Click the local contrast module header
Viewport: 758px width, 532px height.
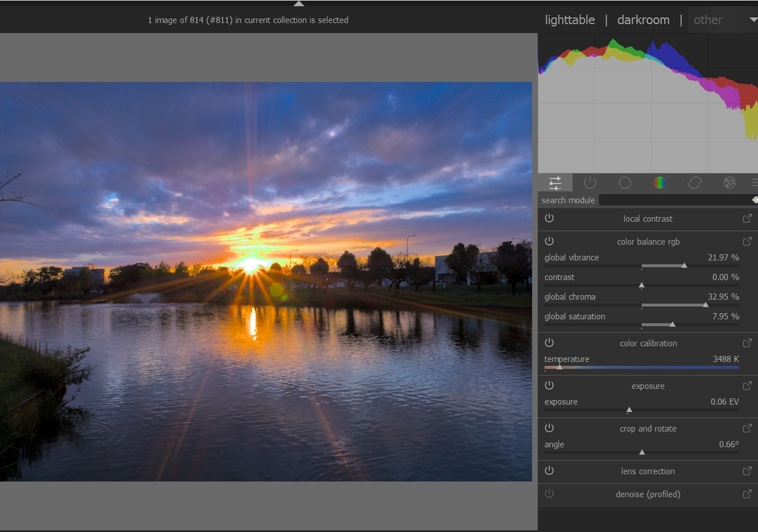click(x=648, y=219)
